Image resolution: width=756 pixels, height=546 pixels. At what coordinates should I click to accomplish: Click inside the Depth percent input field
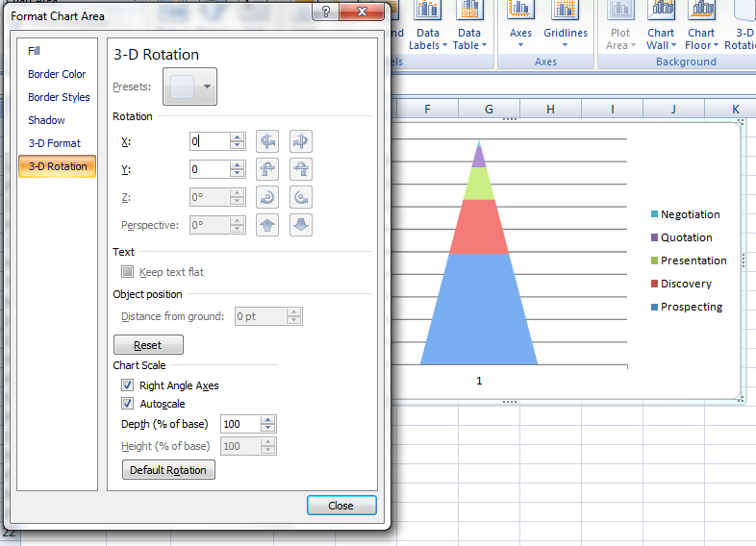point(239,424)
